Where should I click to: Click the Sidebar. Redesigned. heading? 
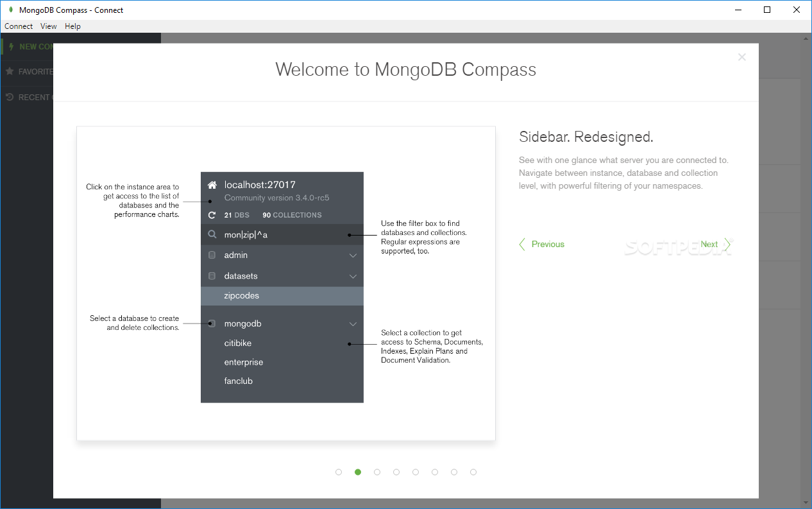tap(586, 137)
